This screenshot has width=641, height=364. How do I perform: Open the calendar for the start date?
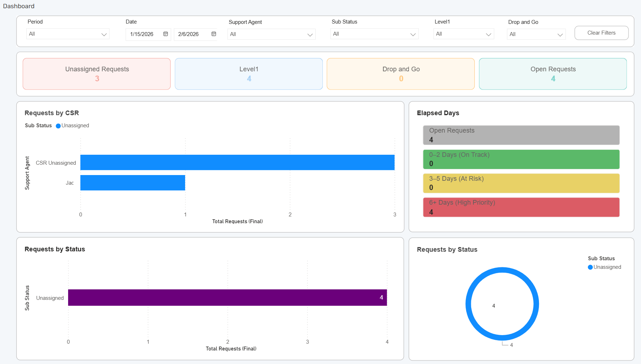(165, 34)
